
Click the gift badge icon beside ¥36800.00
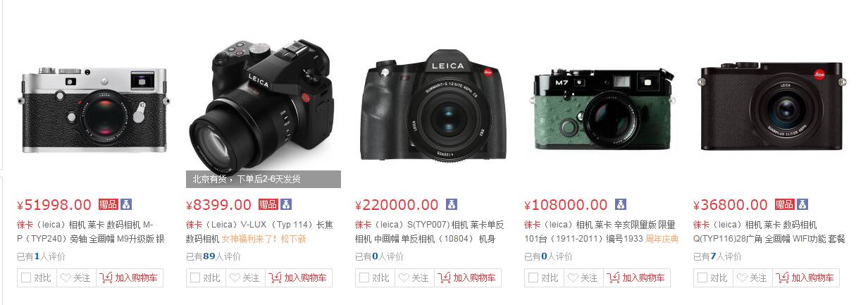(x=784, y=204)
